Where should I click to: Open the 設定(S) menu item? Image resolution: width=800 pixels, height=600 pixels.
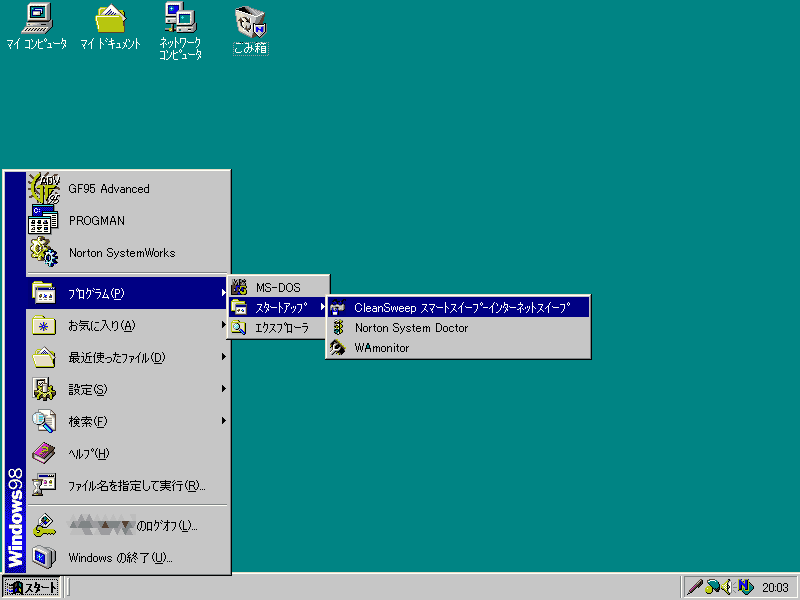[127, 389]
